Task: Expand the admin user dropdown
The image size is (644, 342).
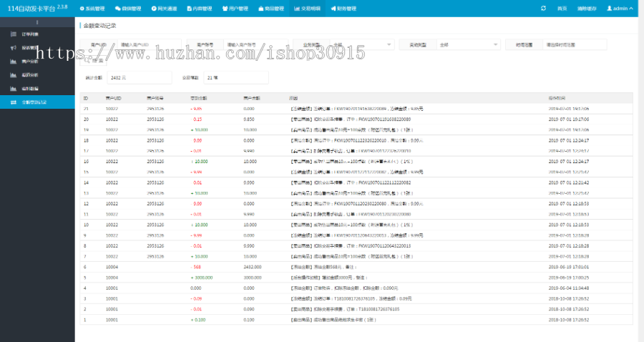Action: [620, 9]
